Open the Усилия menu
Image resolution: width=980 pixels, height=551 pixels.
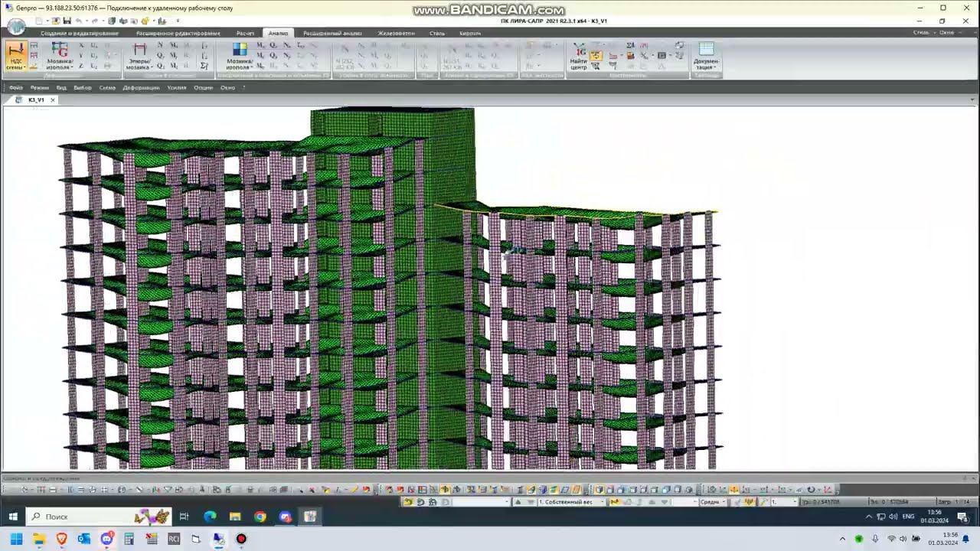(177, 88)
